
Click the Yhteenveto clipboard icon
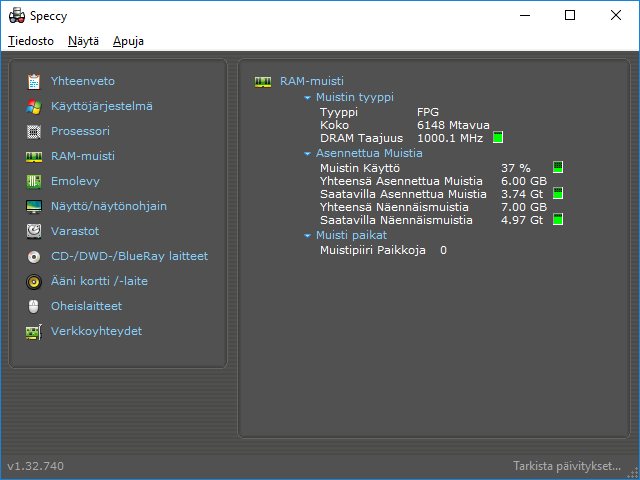pyautogui.click(x=34, y=81)
